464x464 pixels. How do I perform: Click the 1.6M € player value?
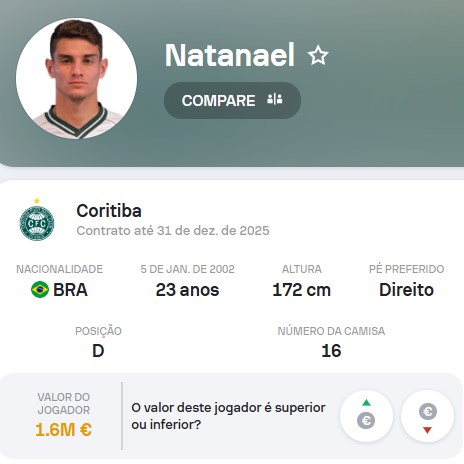[x=63, y=429]
